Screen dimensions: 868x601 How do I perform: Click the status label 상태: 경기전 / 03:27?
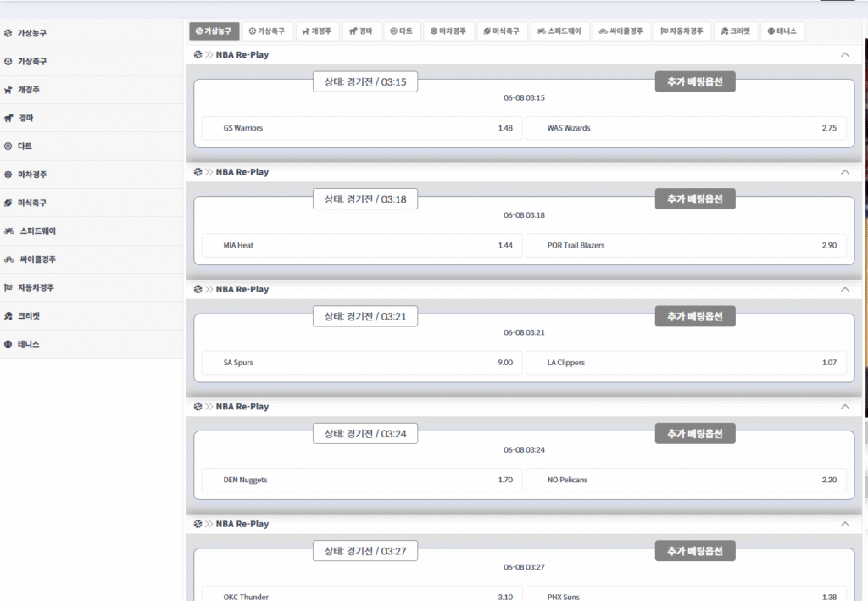[365, 551]
